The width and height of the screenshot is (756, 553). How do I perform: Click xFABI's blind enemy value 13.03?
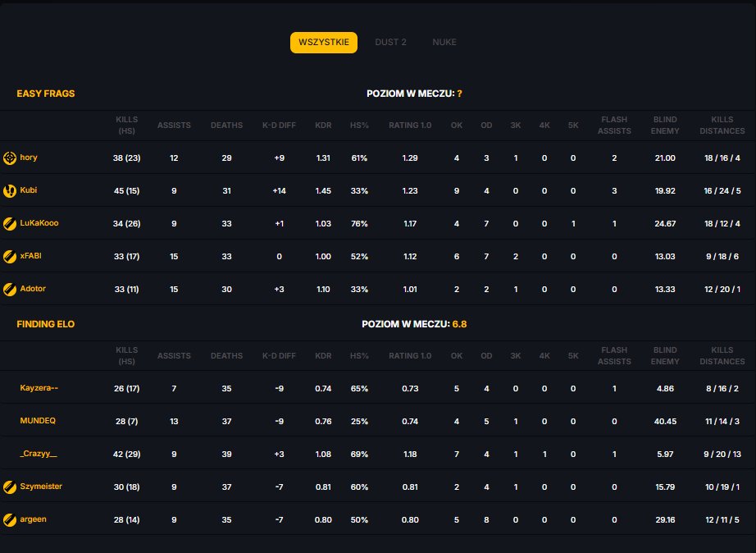tap(665, 257)
